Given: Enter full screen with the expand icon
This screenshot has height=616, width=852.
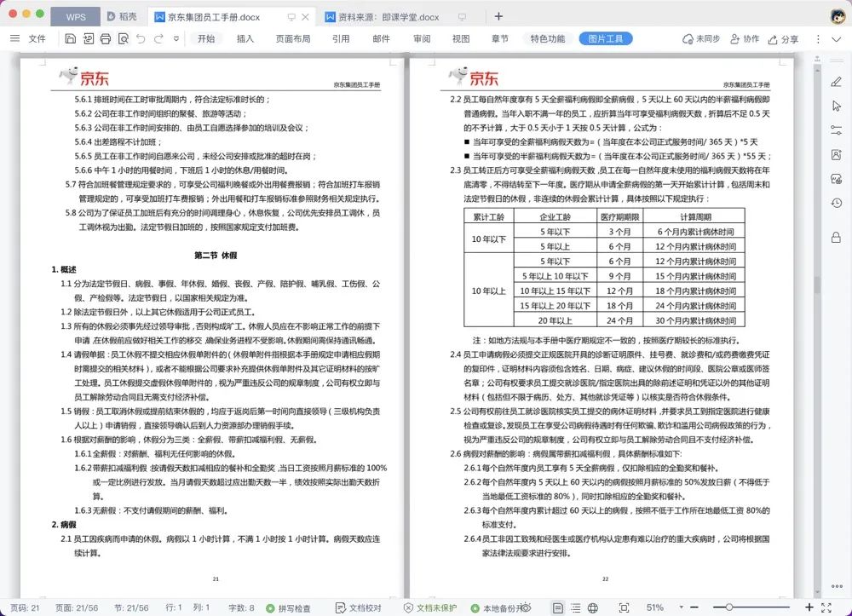Looking at the screenshot, I should [x=826, y=607].
